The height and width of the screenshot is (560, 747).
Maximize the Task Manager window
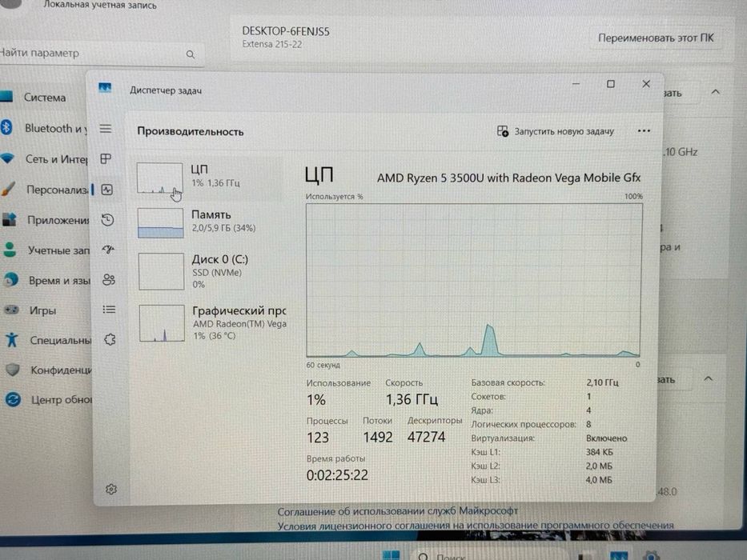coord(610,84)
